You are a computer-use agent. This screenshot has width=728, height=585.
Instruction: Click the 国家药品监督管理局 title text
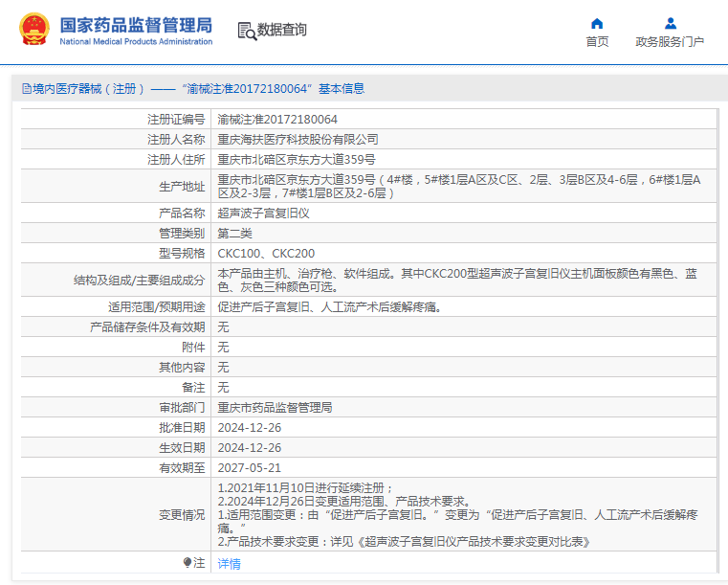(136, 25)
